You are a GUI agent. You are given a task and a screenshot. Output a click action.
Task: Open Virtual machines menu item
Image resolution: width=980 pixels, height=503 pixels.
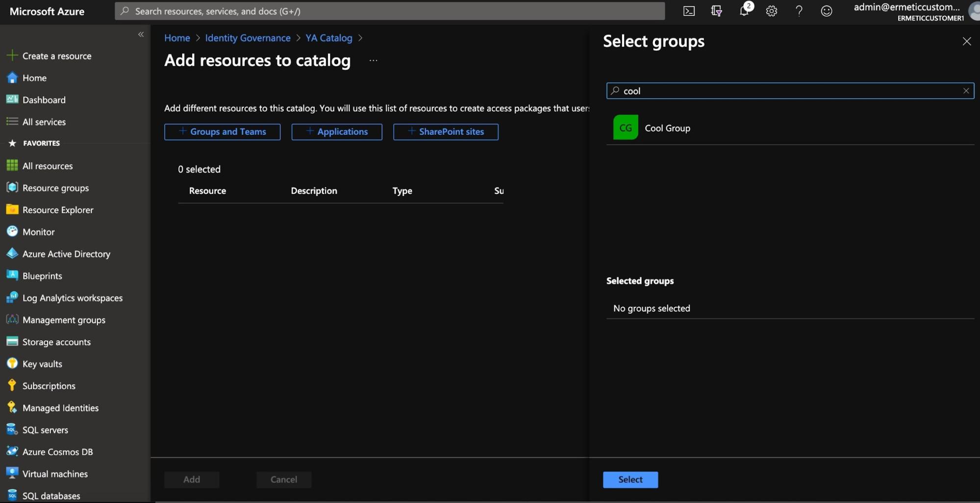tap(55, 474)
